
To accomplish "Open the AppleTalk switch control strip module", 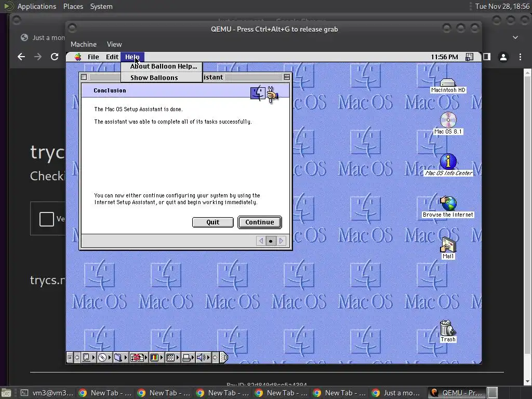I will click(88, 357).
